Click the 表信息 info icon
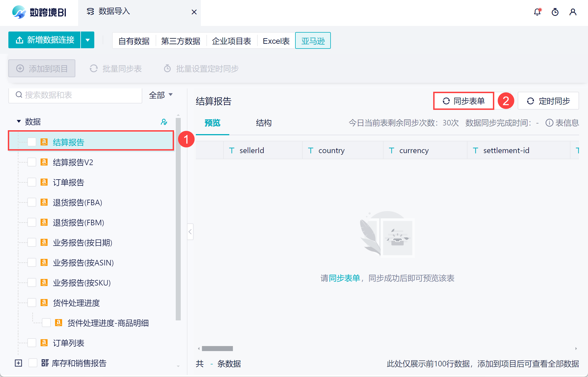 point(549,123)
